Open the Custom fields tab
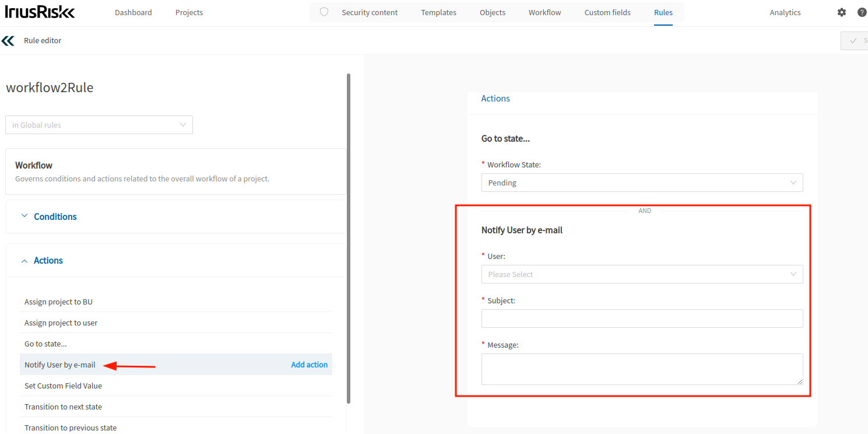The image size is (868, 434). click(x=607, y=12)
